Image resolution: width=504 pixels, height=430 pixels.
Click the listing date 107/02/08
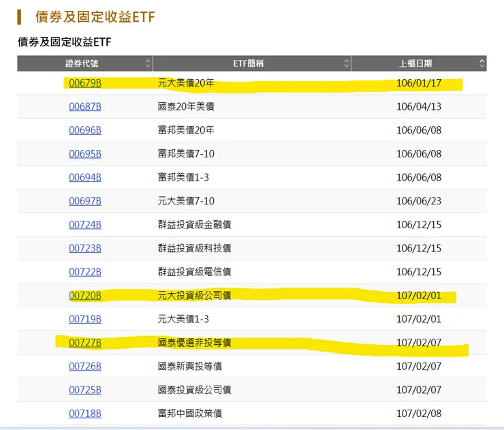(419, 414)
